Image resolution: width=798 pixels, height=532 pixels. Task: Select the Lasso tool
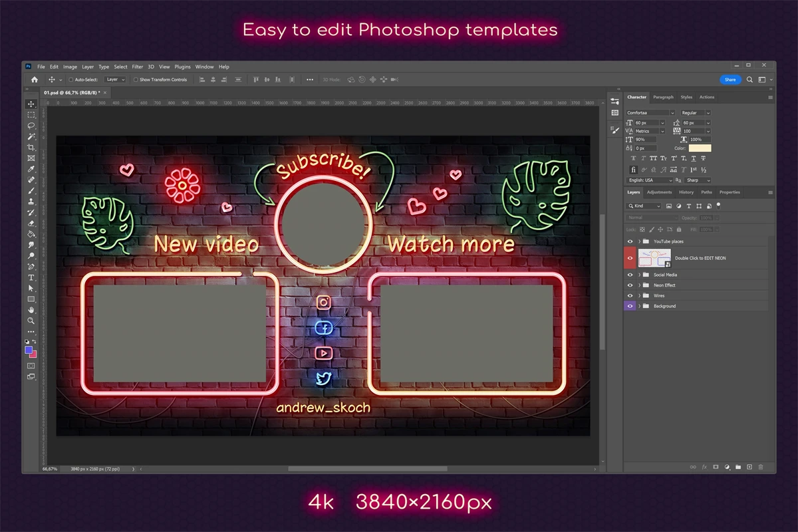(x=31, y=126)
